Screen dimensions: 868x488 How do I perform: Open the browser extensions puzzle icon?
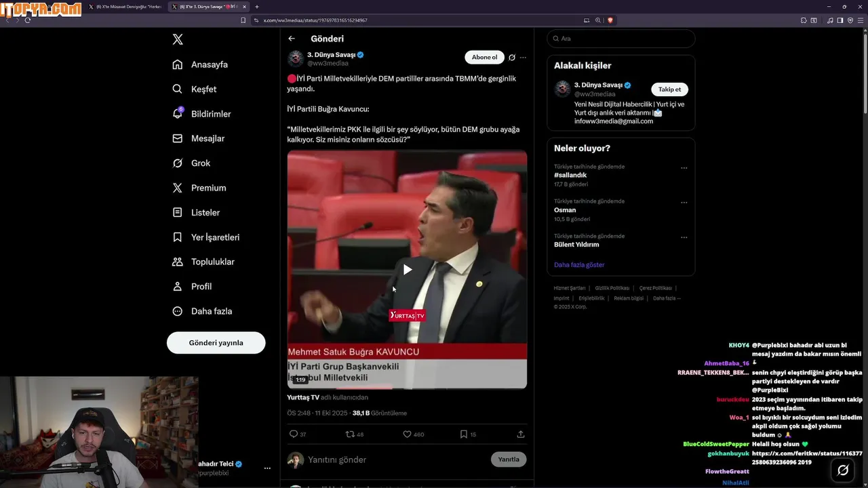(804, 20)
